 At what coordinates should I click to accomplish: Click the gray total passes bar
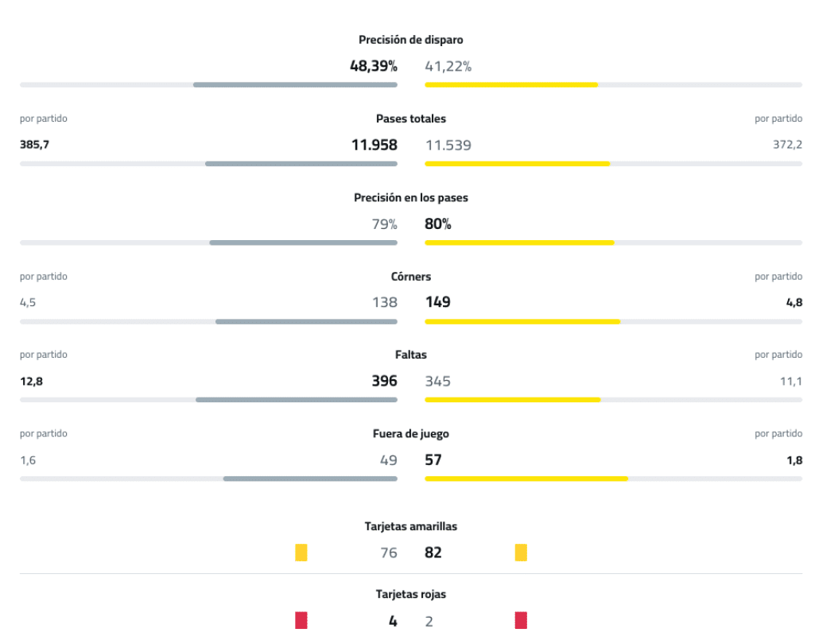[301, 164]
